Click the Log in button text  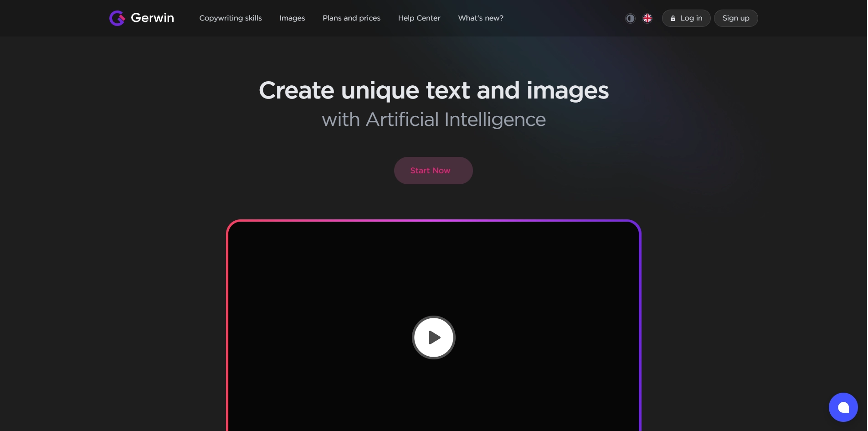point(691,18)
